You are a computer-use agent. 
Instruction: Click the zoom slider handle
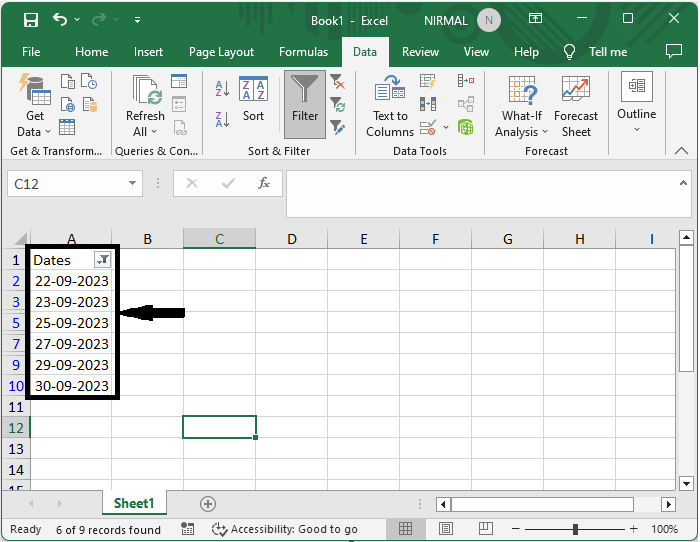[x=575, y=529]
